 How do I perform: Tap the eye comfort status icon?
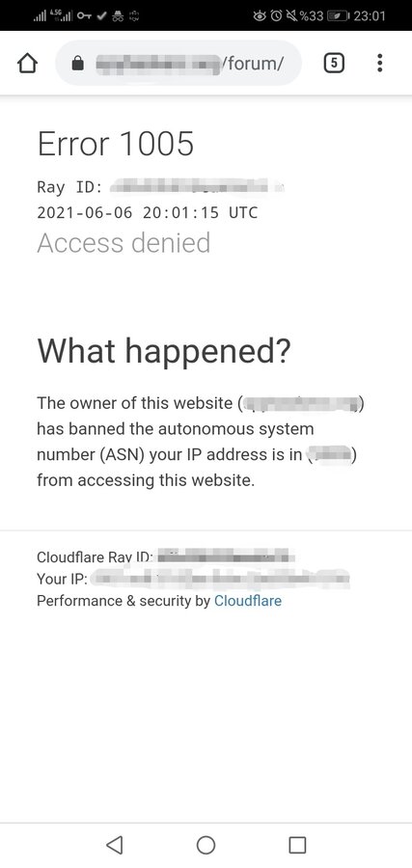(x=260, y=15)
